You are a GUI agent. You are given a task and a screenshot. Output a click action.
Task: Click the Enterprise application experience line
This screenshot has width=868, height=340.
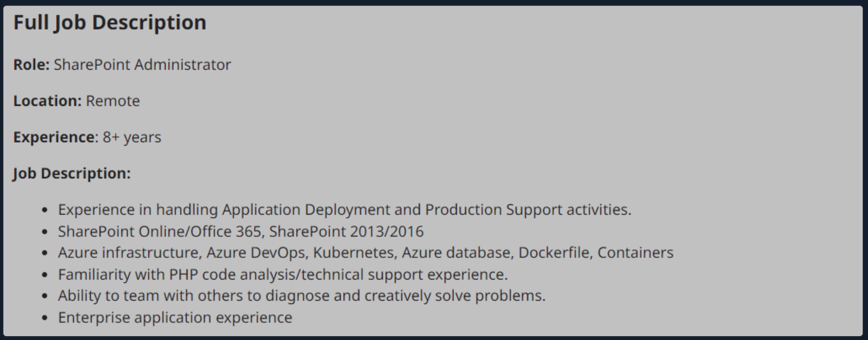(175, 317)
